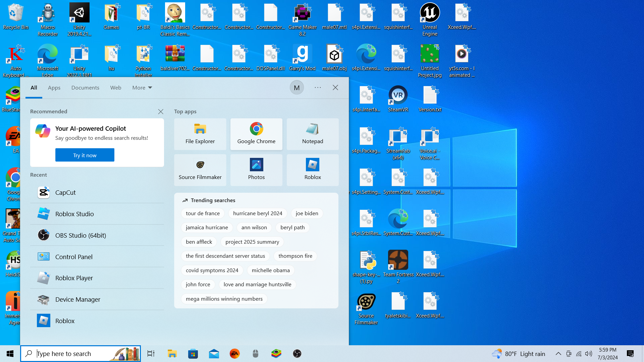Open Photos app tile
Image resolution: width=644 pixels, height=362 pixels.
(256, 170)
